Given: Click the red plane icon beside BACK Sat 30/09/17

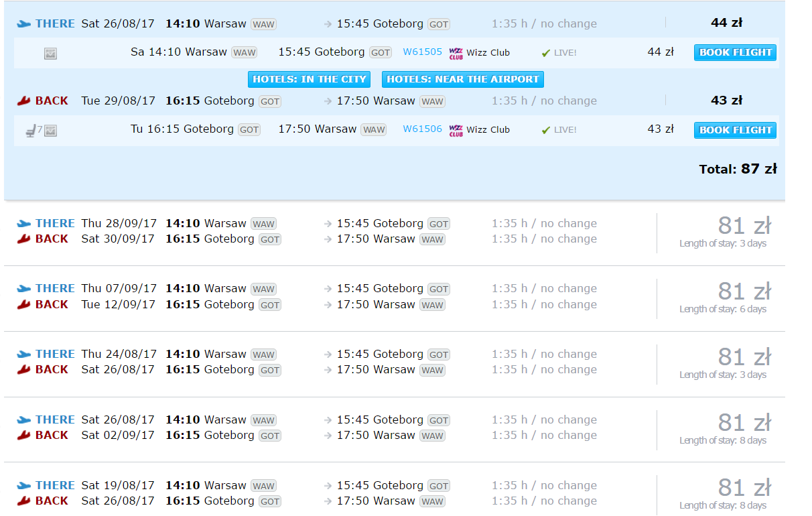Looking at the screenshot, I should [x=24, y=239].
